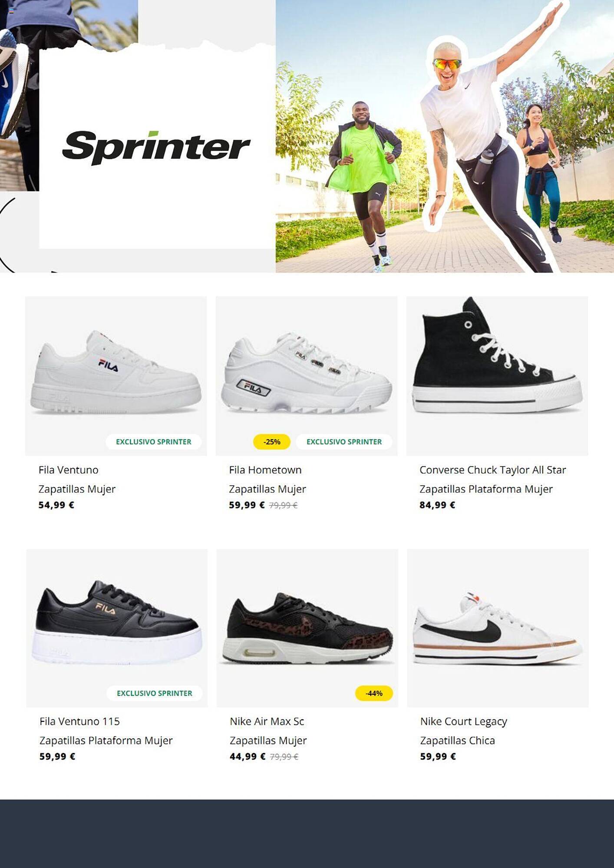Click the -25% discount badge

coord(272,442)
